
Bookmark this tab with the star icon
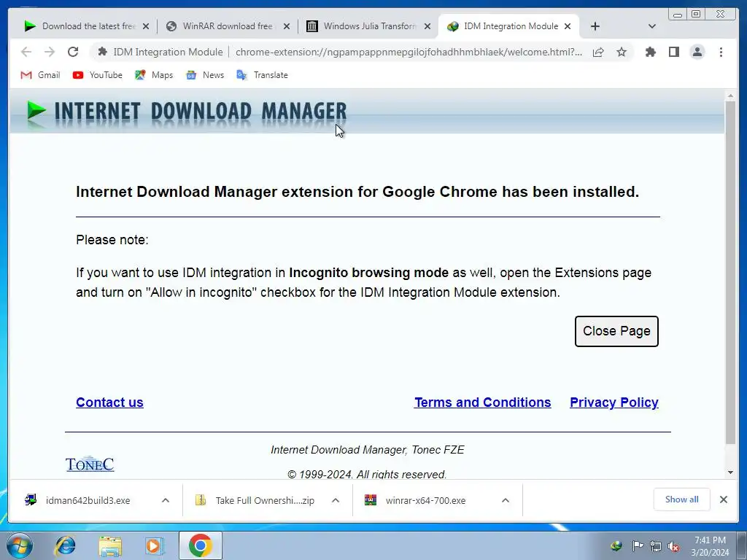coord(622,52)
